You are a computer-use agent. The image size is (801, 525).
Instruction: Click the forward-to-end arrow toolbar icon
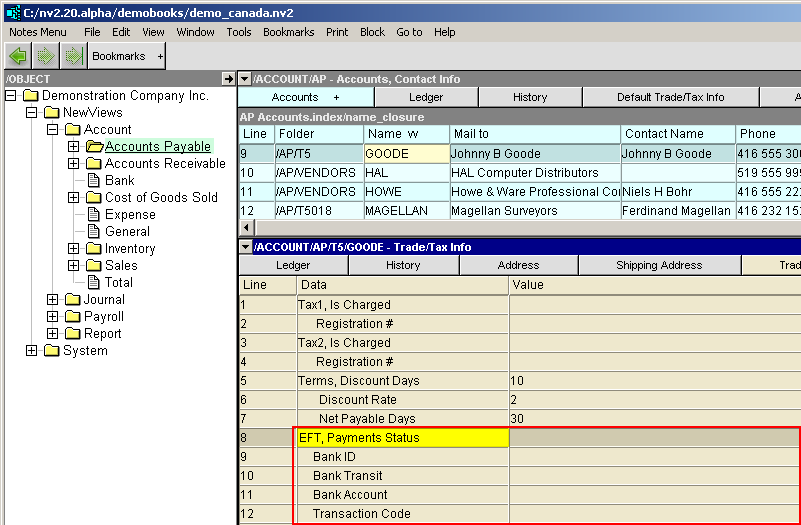click(72, 56)
